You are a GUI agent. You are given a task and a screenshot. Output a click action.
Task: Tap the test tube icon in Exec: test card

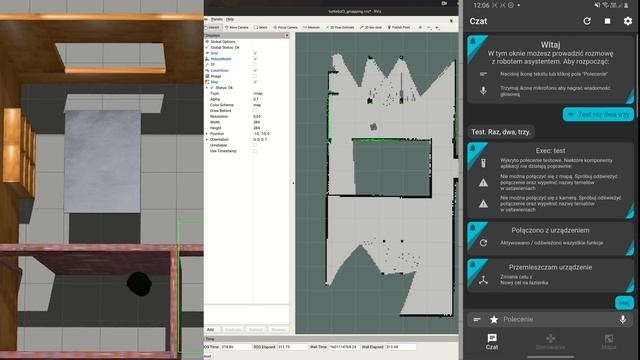point(483,163)
